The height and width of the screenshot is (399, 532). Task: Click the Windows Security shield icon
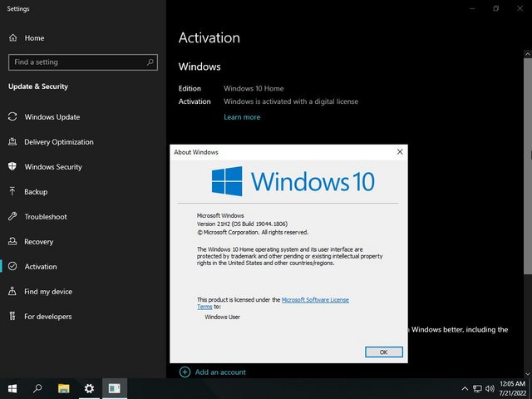click(x=12, y=166)
